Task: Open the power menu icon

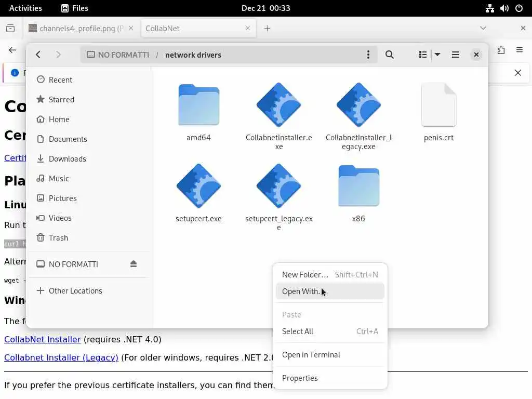Action: click(x=519, y=8)
